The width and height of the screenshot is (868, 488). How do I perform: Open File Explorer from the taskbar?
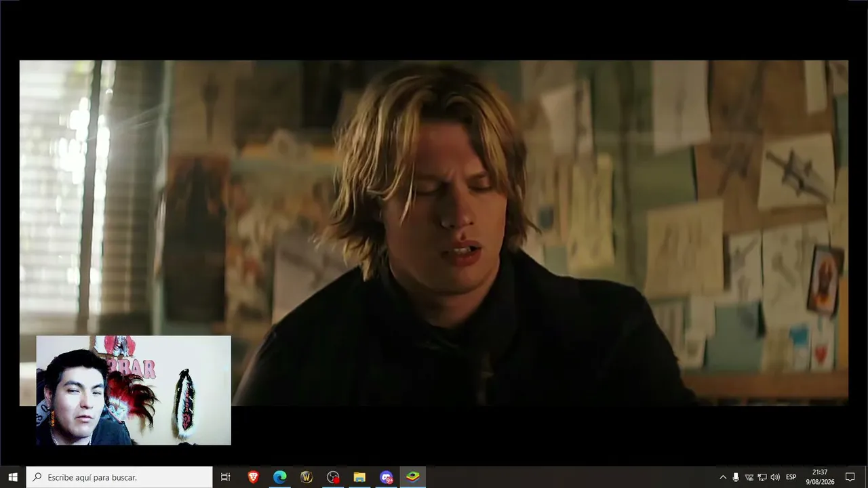pos(359,477)
